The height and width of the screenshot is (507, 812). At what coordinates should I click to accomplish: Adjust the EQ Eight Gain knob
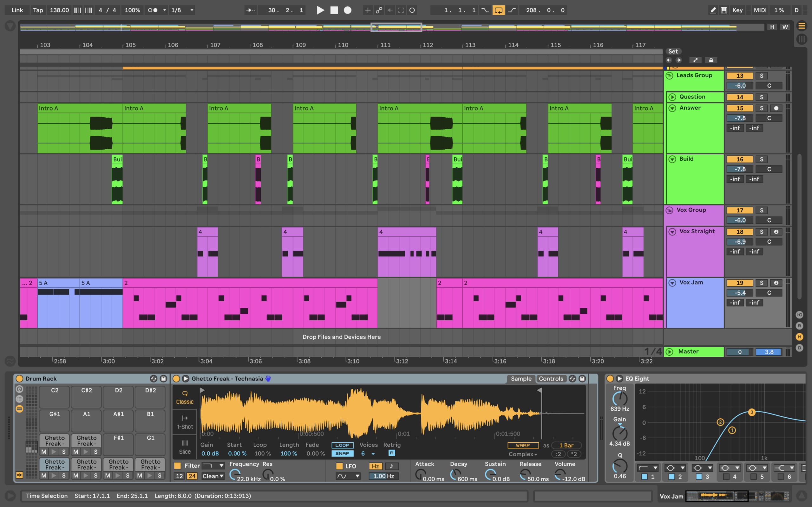[619, 433]
